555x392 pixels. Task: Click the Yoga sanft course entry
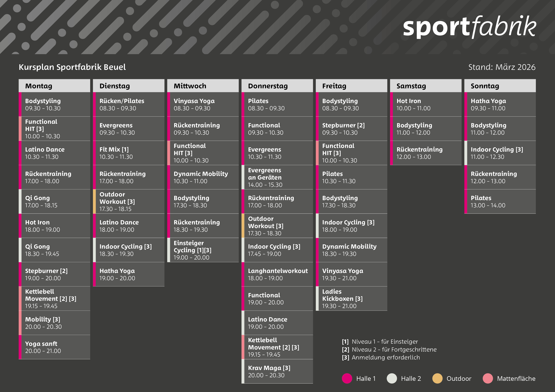point(54,347)
